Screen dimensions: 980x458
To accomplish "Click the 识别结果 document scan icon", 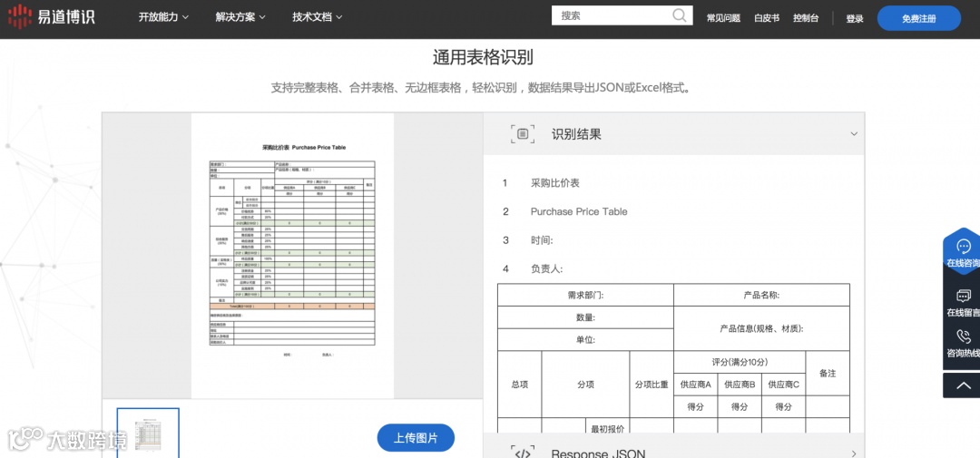I will (x=523, y=133).
